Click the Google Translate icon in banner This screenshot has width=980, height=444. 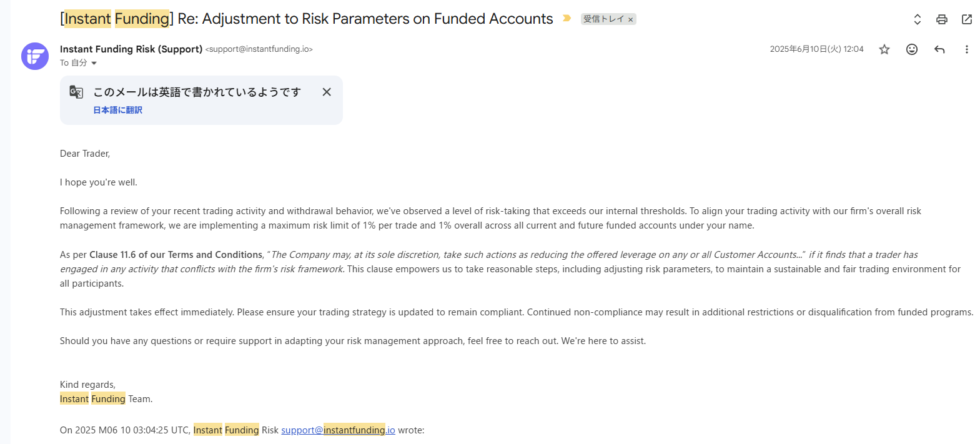(76, 92)
